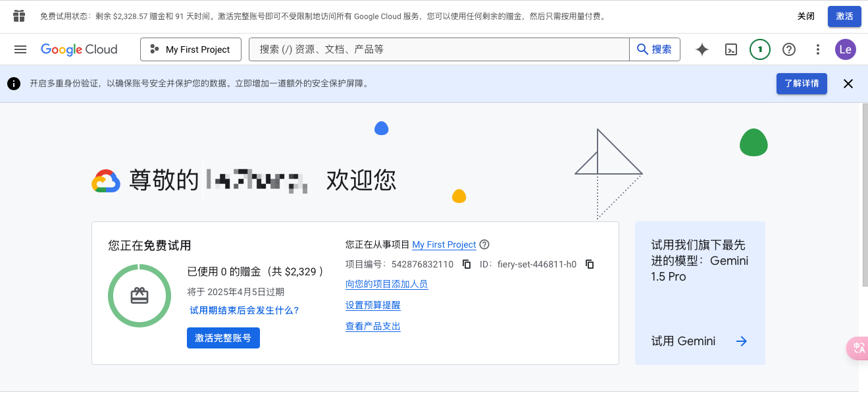Click help icon next to My First Project
Viewport: 868px width, 415px height.
click(484, 244)
